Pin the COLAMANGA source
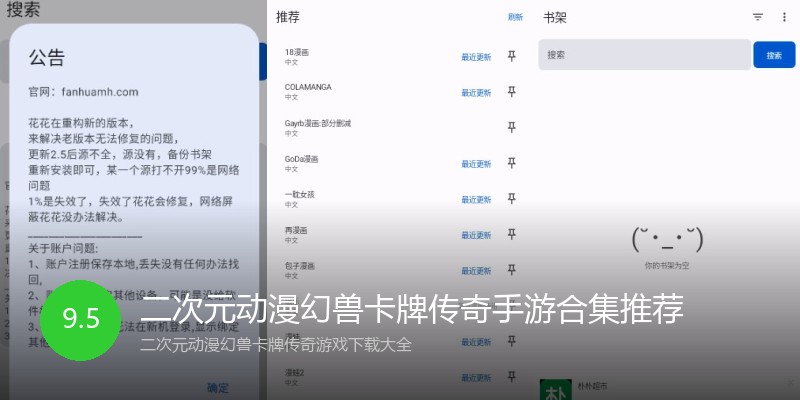The height and width of the screenshot is (400, 800). coord(511,92)
